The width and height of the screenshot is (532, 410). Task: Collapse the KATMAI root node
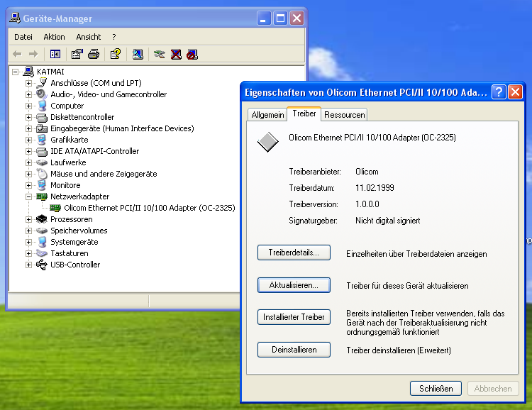coord(16,72)
